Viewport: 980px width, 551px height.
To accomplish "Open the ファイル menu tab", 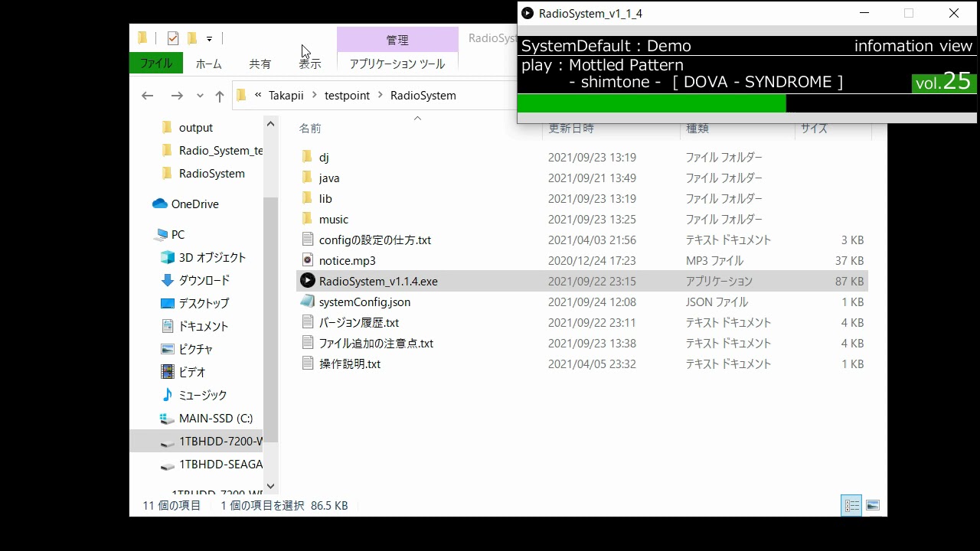I will click(156, 64).
